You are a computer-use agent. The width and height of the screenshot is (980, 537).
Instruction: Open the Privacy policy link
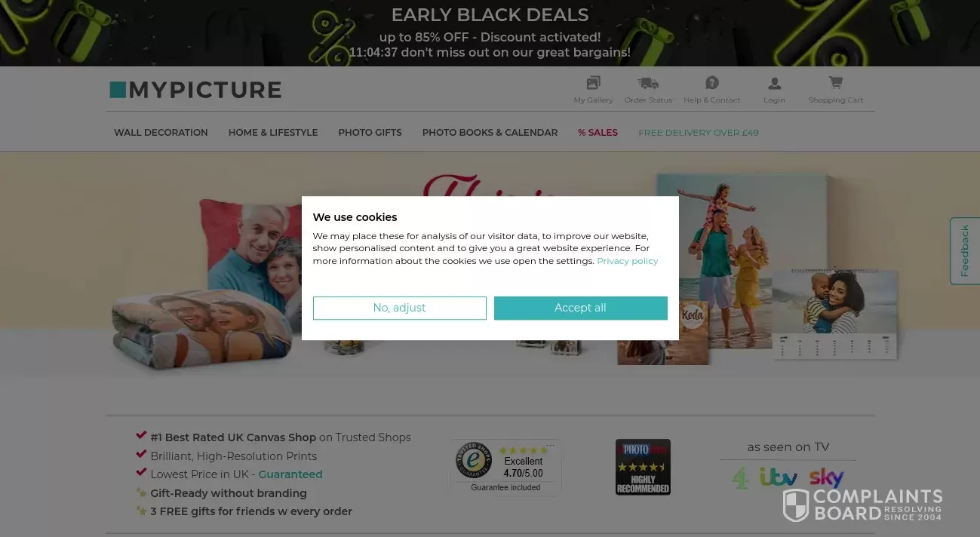(x=628, y=261)
